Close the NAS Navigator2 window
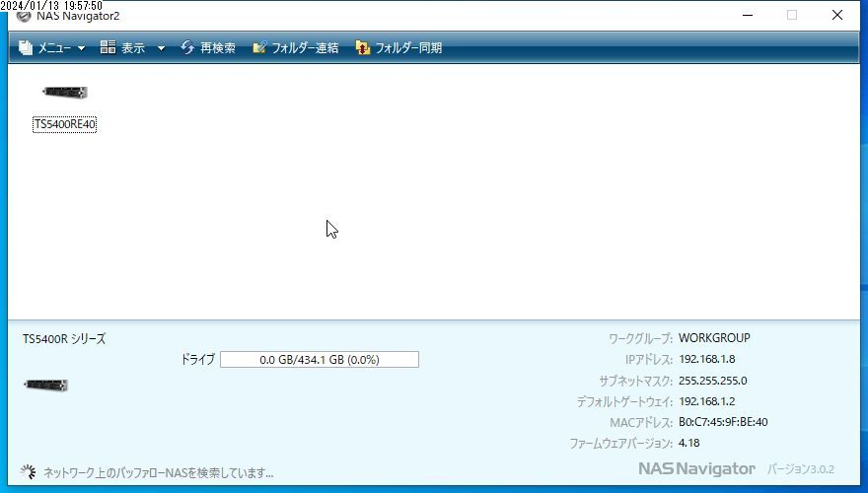Screen dimensions: 868x493 [x=837, y=16]
